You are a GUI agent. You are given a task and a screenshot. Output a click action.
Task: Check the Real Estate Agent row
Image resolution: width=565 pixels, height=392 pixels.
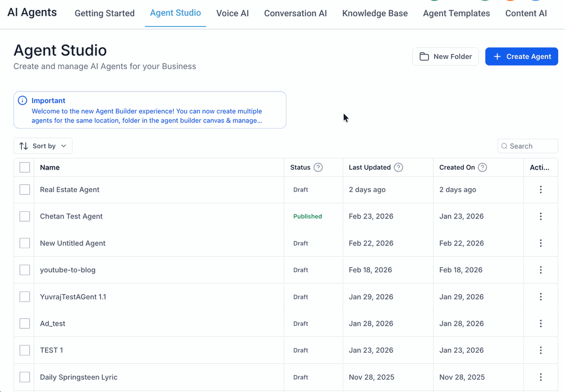tap(25, 189)
